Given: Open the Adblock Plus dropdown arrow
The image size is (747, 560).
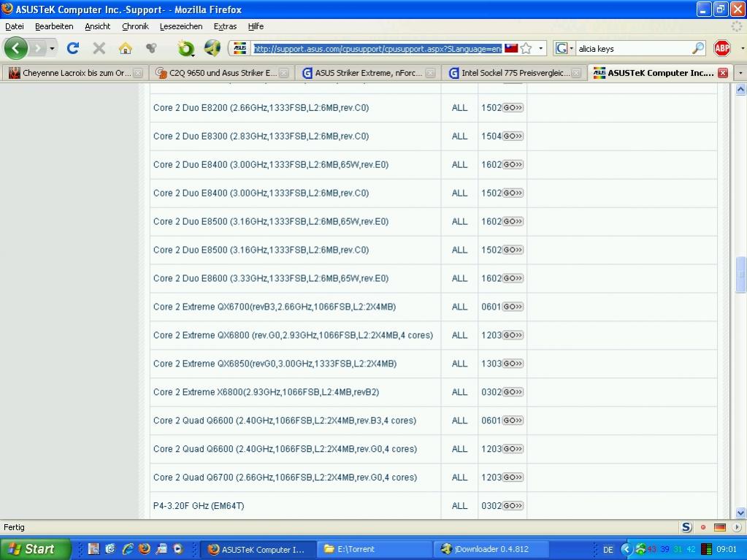Looking at the screenshot, I should click(742, 49).
